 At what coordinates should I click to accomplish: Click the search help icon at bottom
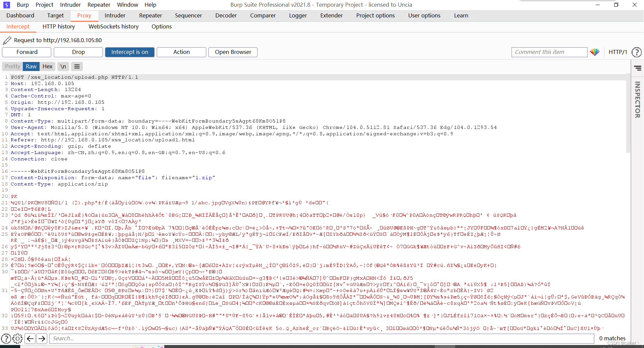pos(6,339)
